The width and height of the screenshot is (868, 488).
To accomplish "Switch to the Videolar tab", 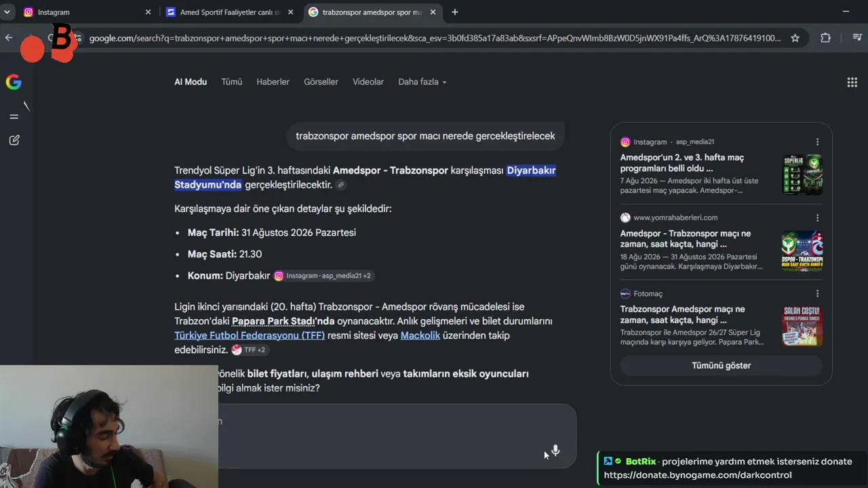I will coord(368,82).
